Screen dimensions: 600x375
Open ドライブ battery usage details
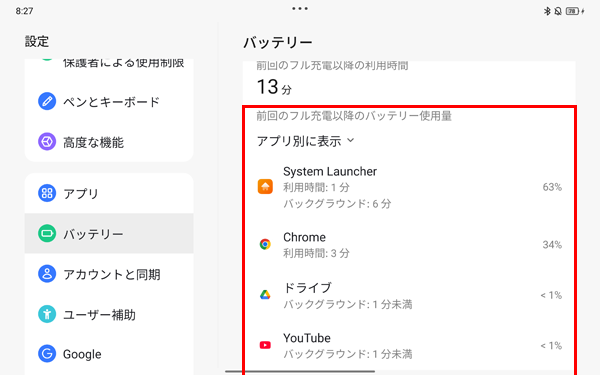point(409,295)
